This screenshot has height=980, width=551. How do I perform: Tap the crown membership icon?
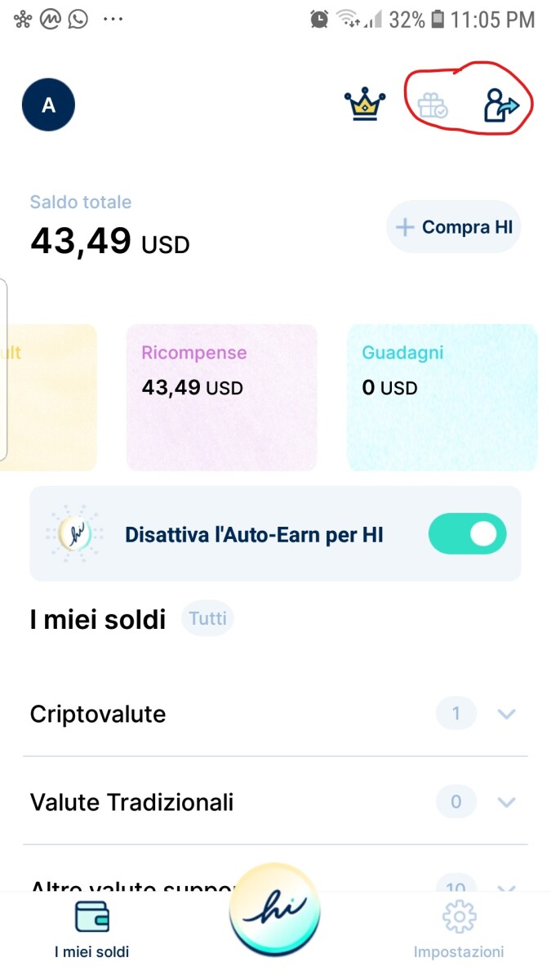365,105
